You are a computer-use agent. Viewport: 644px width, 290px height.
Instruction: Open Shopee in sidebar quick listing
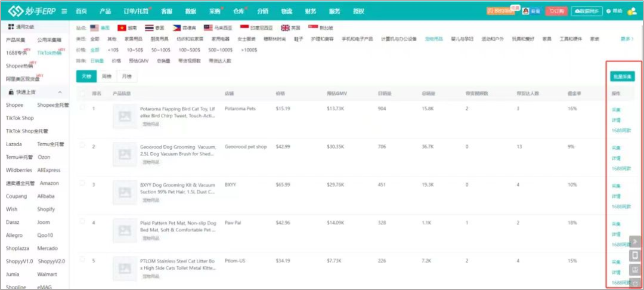coord(15,105)
